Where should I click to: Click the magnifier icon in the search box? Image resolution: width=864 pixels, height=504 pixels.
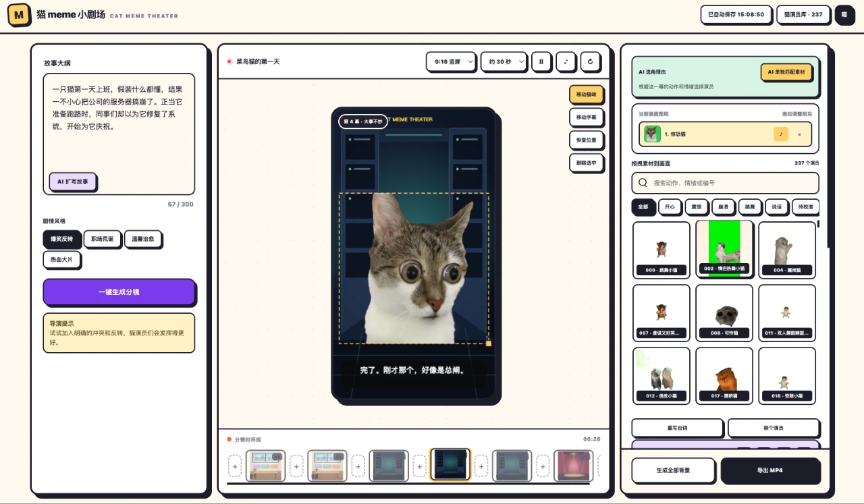[x=643, y=183]
